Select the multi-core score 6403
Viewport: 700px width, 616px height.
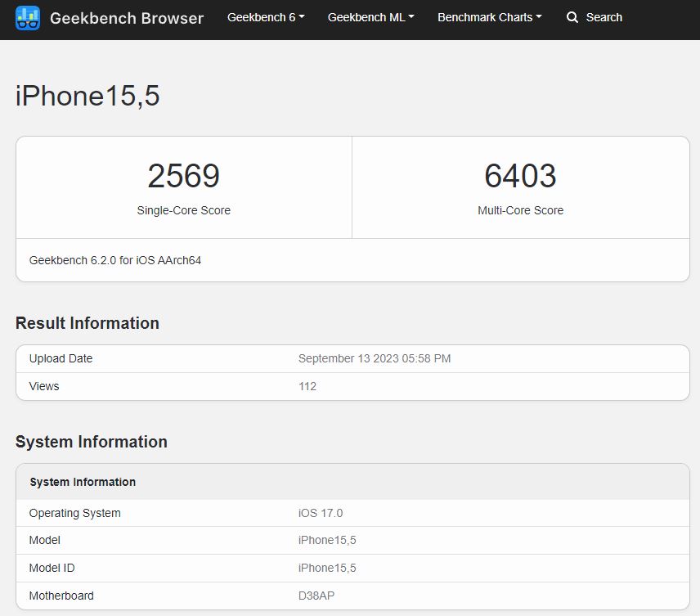coord(521,176)
